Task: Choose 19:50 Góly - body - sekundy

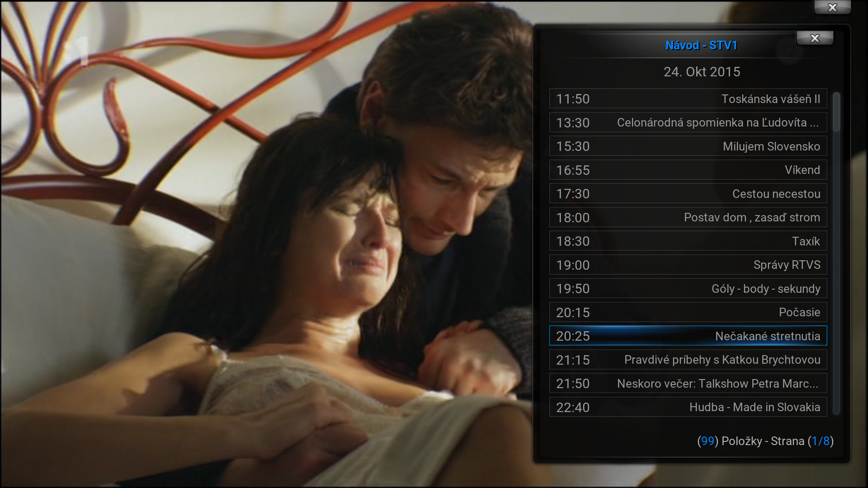Action: point(688,289)
